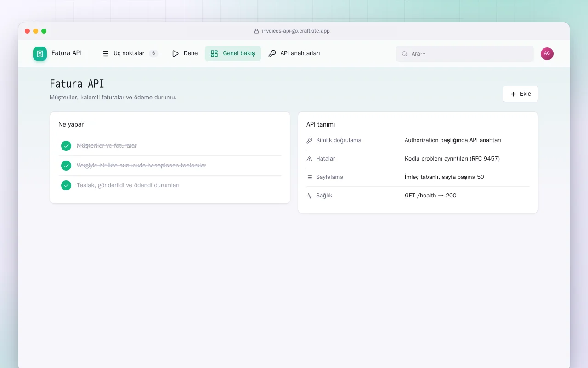Click the Fatura API page heading

(77, 84)
